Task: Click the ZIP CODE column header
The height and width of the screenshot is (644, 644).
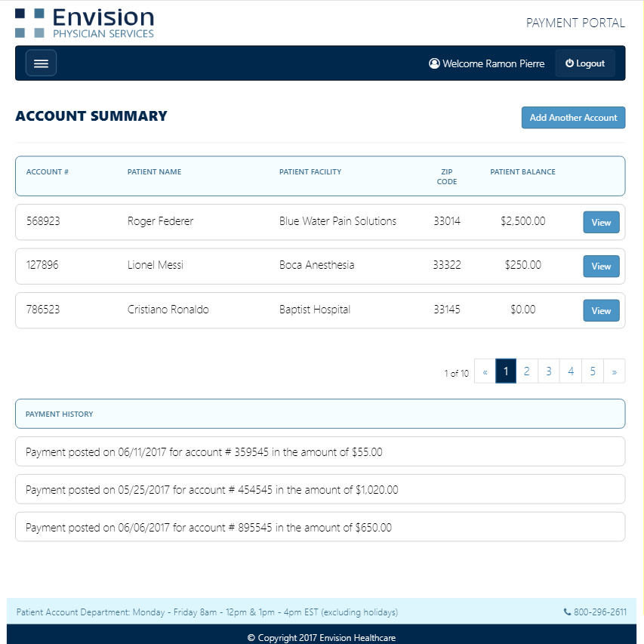Action: [x=447, y=177]
